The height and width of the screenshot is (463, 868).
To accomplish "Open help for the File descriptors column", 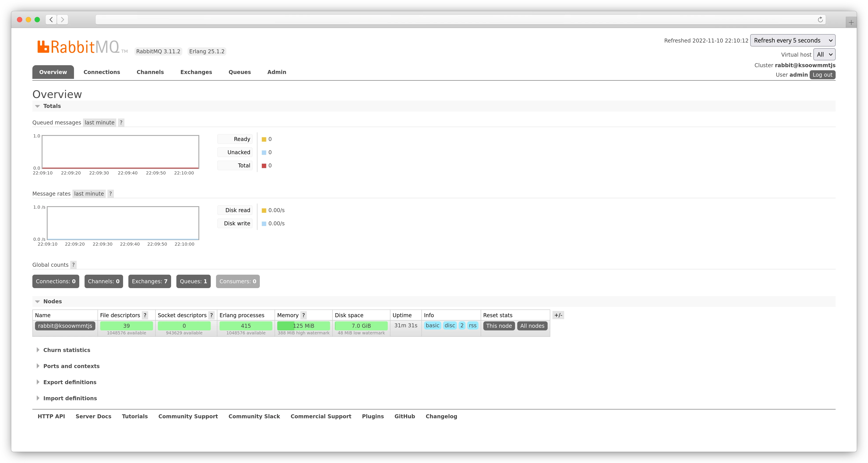I will [145, 315].
